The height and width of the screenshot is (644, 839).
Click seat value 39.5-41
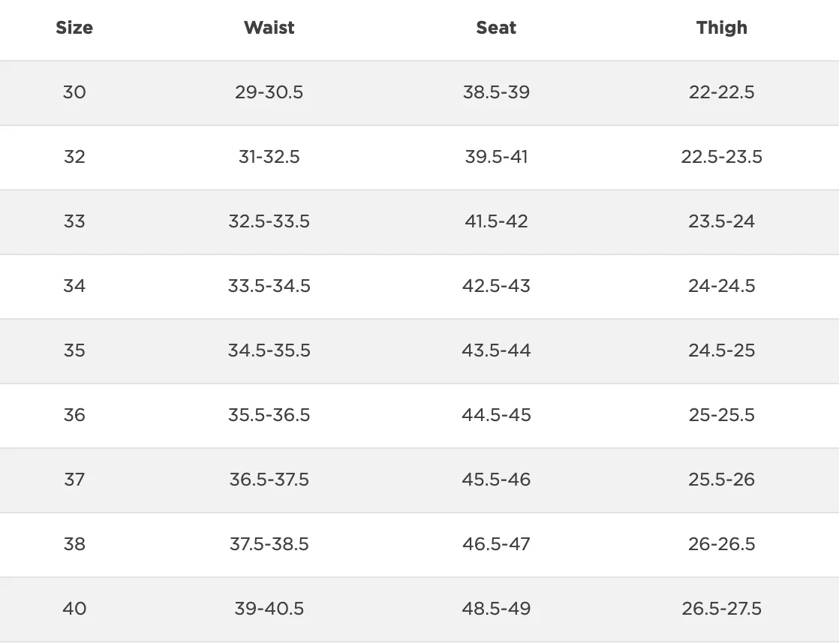point(496,157)
